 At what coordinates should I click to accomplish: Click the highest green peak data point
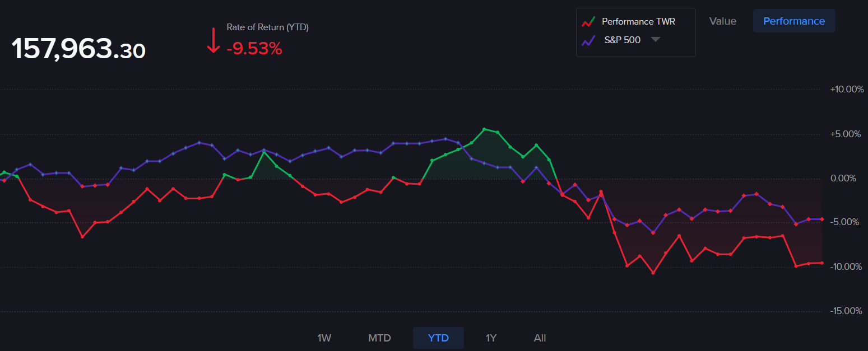point(484,129)
